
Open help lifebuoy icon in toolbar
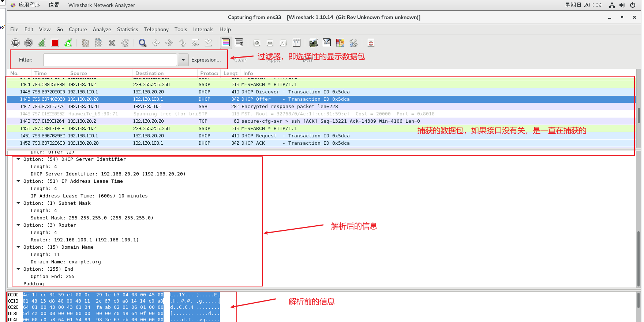point(371,43)
